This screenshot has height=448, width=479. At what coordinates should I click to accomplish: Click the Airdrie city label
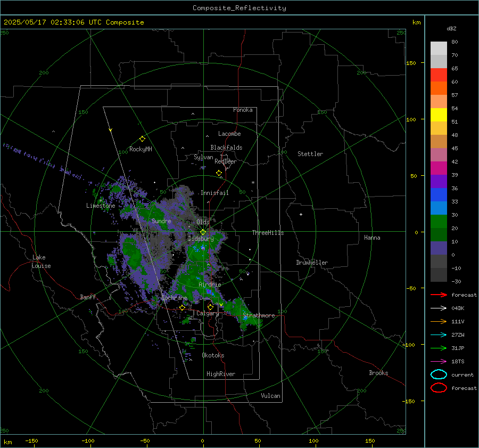pyautogui.click(x=210, y=284)
